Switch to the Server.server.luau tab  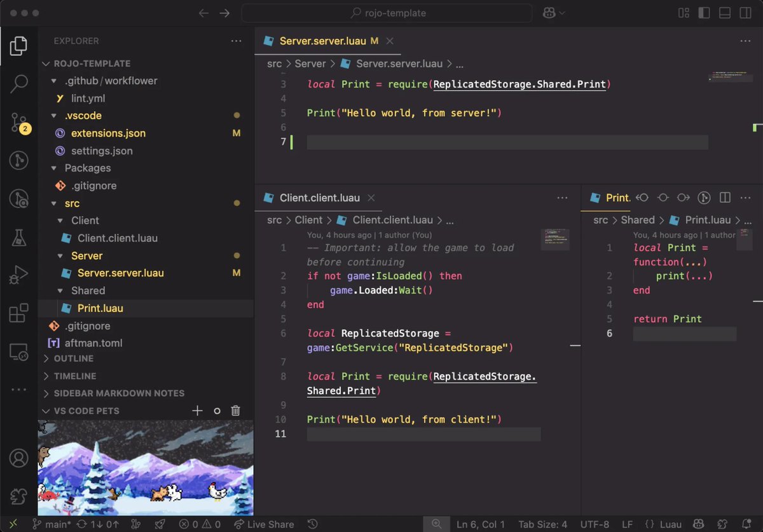click(322, 41)
